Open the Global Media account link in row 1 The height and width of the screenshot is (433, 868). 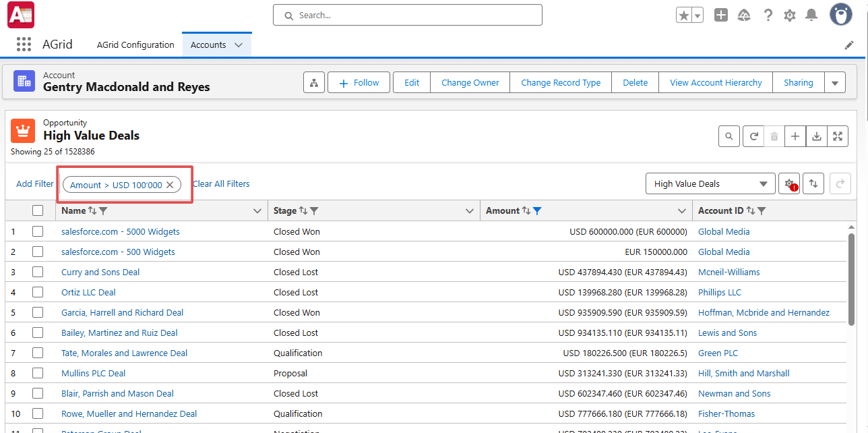tap(724, 231)
